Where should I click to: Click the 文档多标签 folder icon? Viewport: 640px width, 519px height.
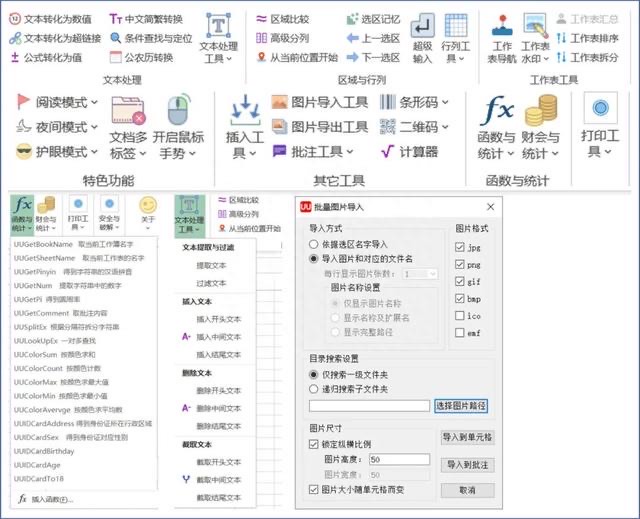click(x=126, y=111)
